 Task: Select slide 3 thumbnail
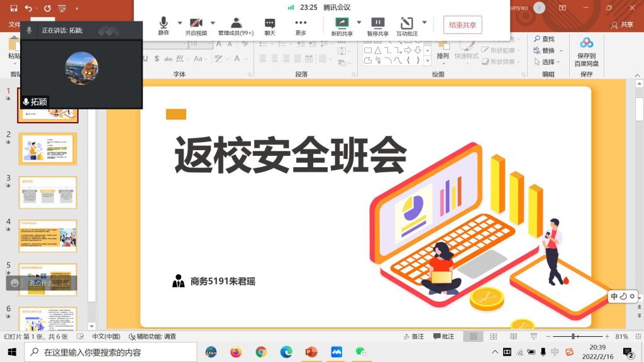(48, 192)
